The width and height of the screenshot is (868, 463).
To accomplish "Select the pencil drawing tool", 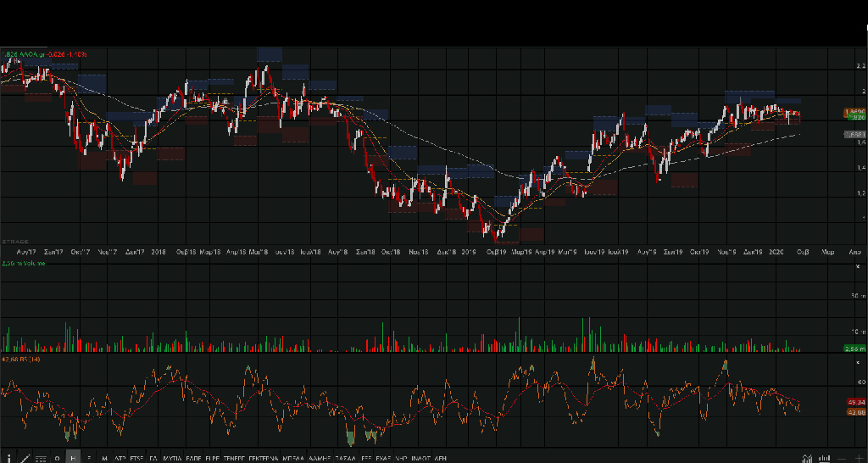I will [25, 457].
